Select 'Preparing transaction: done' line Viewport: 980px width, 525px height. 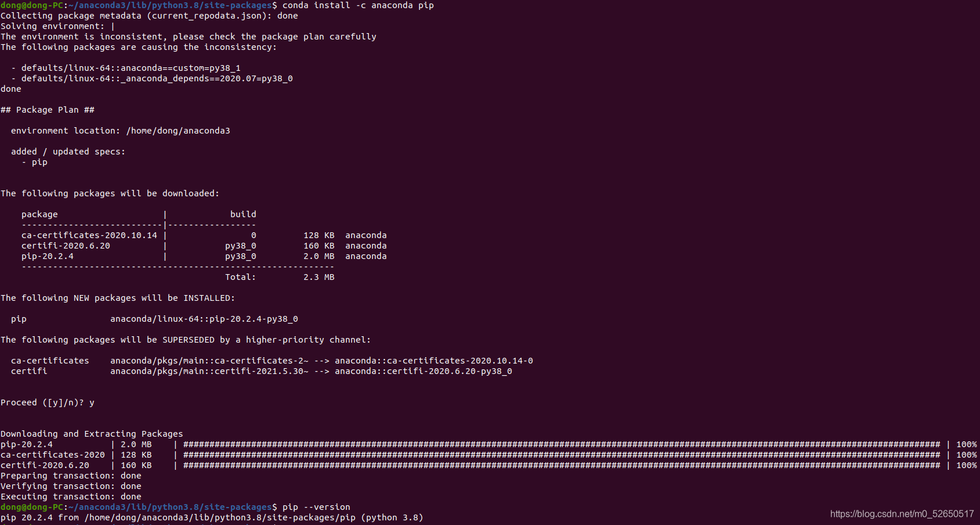pos(71,476)
